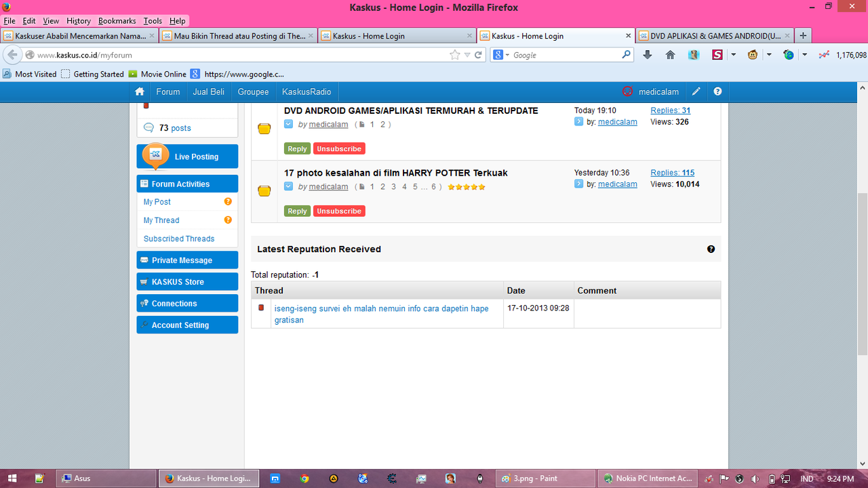Click the medicalam user avatar icon
Image resolution: width=868 pixels, height=488 pixels.
click(x=628, y=91)
